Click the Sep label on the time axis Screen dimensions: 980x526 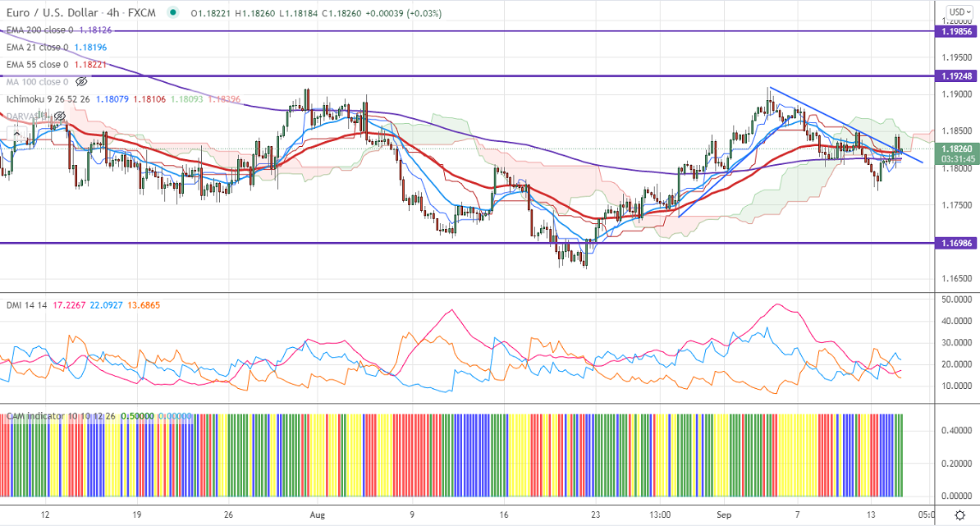click(724, 515)
